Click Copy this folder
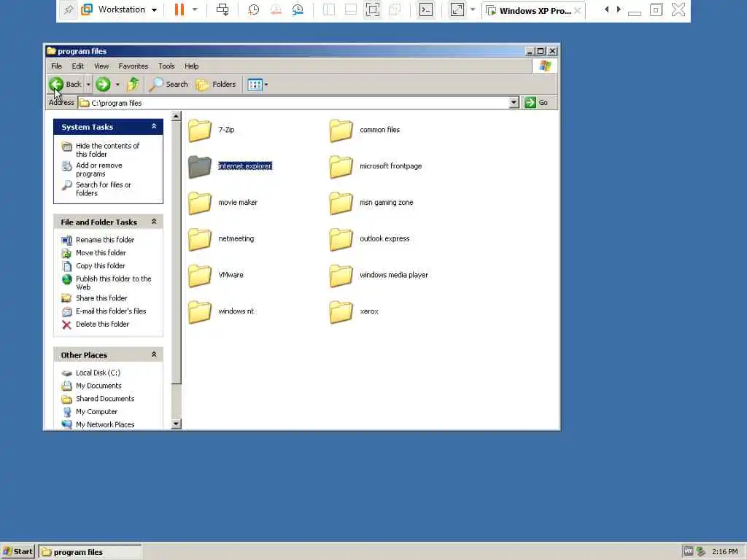This screenshot has height=560, width=747. point(100,265)
